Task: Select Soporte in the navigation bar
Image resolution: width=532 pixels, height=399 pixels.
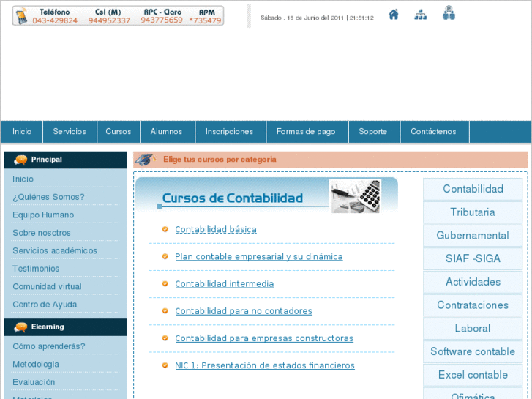Action: click(x=373, y=132)
